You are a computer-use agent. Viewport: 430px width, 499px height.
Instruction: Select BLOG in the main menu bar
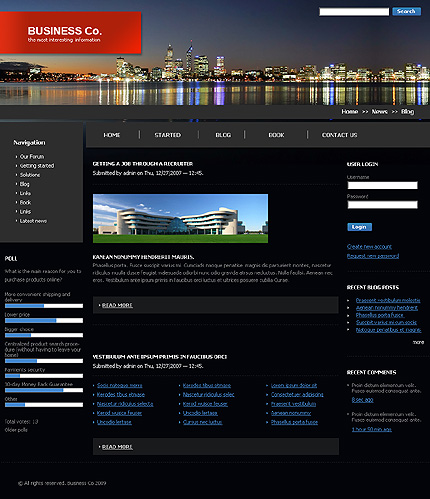[223, 135]
